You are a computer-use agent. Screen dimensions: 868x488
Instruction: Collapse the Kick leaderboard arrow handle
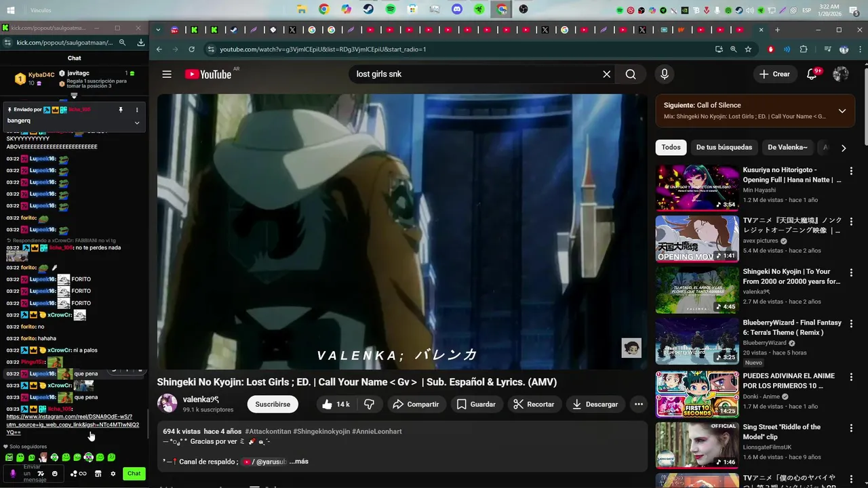(74, 96)
